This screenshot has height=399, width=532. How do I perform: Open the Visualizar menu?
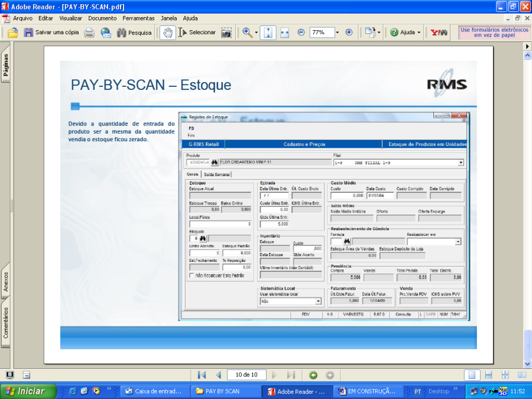(70, 18)
